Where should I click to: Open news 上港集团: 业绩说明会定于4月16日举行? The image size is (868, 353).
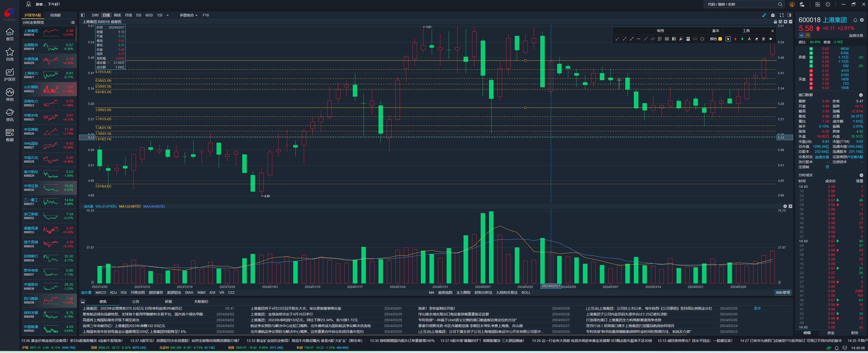[281, 314]
